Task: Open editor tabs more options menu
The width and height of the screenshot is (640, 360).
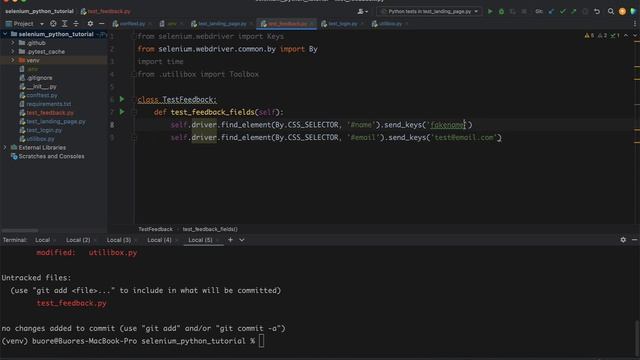Action: (x=635, y=24)
